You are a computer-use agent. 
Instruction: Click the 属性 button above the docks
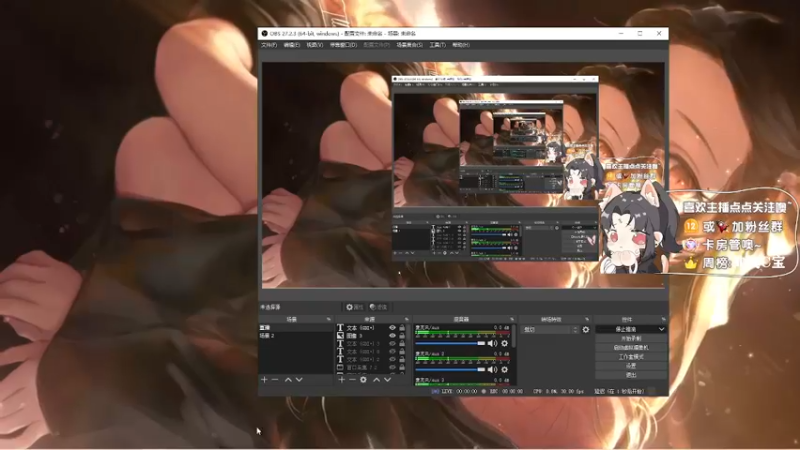coord(354,307)
